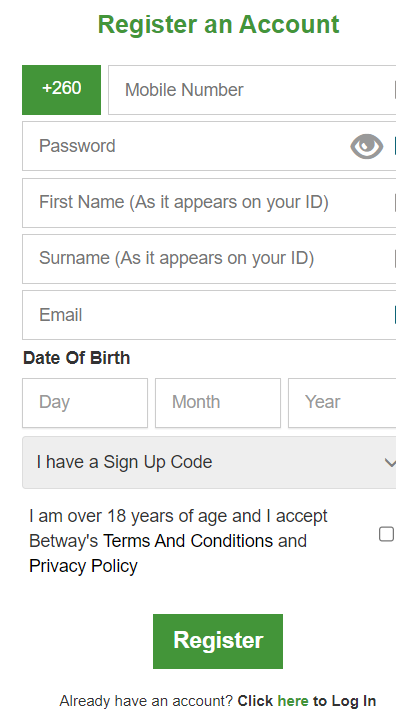The width and height of the screenshot is (396, 725).
Task: Open the Terms And Conditions link
Action: (188, 541)
